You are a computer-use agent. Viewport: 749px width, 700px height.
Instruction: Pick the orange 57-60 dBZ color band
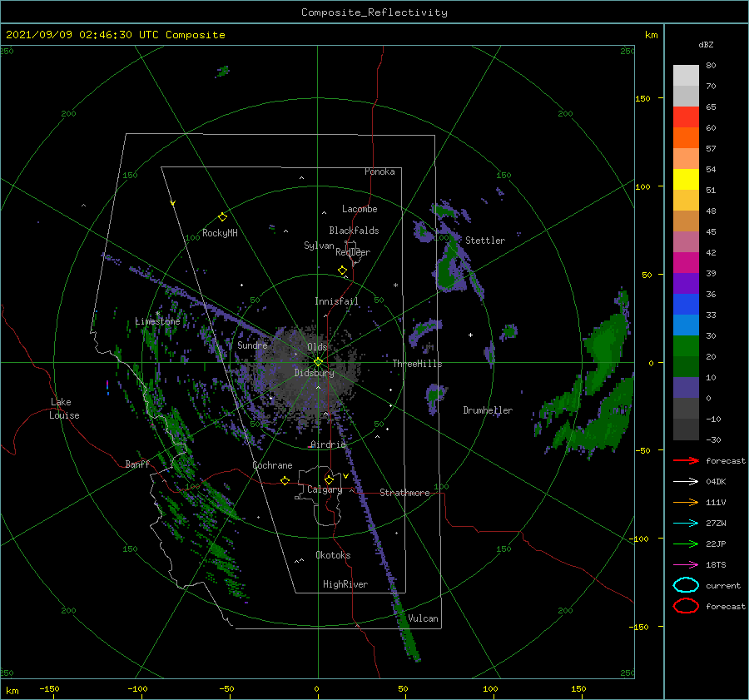[x=686, y=138]
